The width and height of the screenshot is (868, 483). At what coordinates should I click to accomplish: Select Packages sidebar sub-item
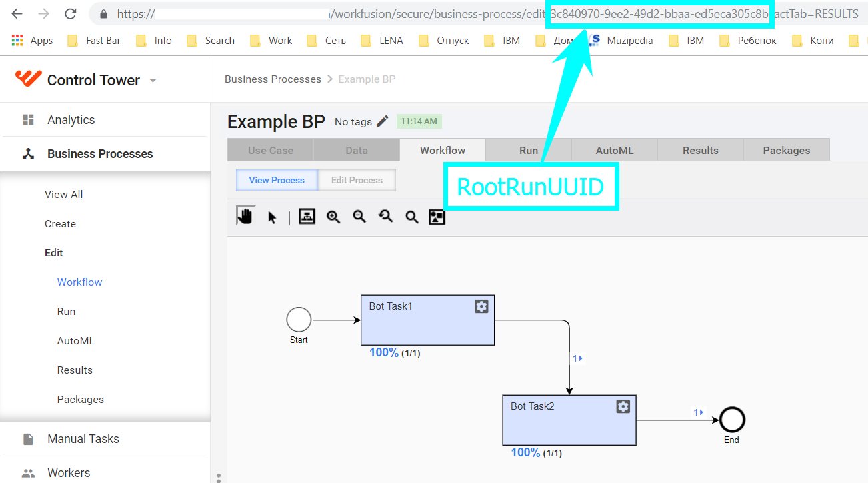(81, 400)
